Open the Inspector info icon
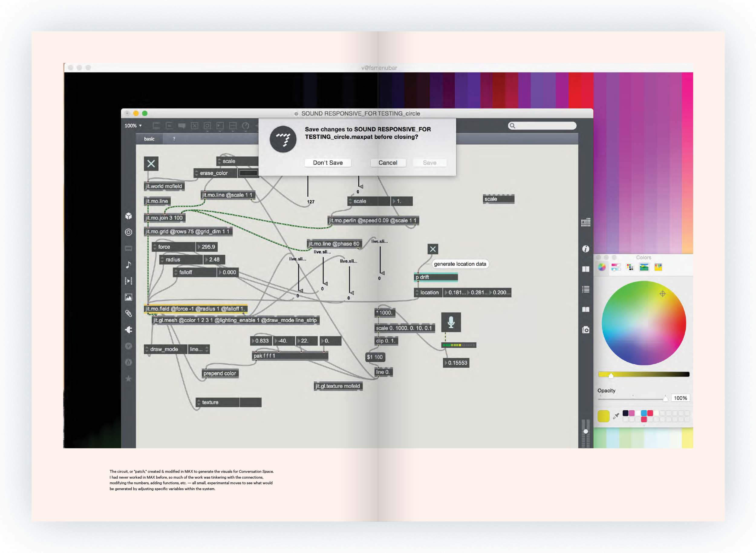This screenshot has height=553, width=756. pyautogui.click(x=585, y=249)
